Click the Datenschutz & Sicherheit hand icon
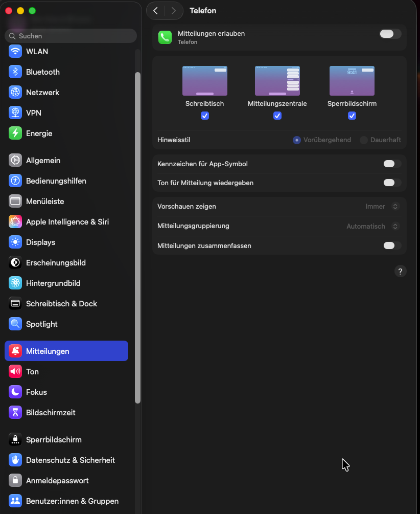Viewport: 420px width, 514px height. click(15, 460)
